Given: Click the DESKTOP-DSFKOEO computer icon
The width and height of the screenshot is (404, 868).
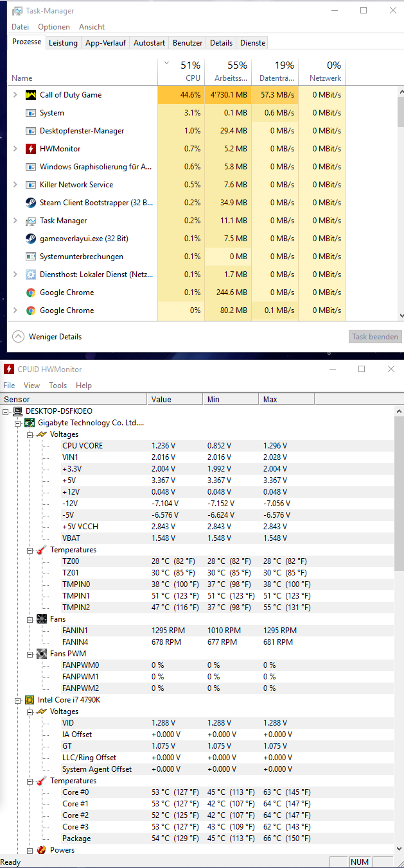Looking at the screenshot, I should 18,411.
